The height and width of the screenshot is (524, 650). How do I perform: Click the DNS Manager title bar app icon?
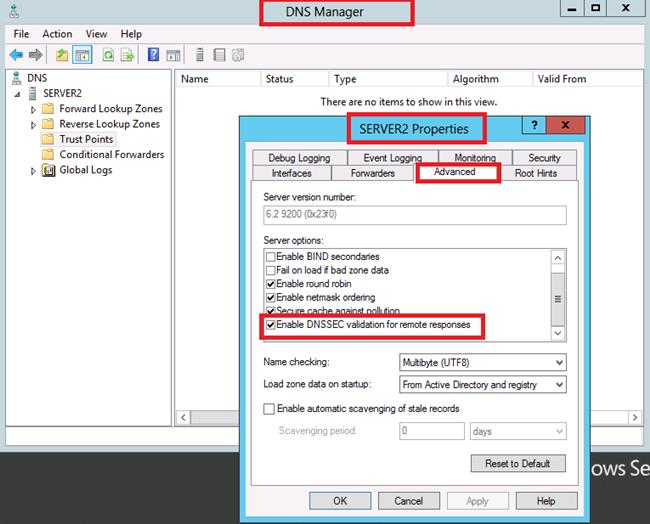(x=14, y=11)
